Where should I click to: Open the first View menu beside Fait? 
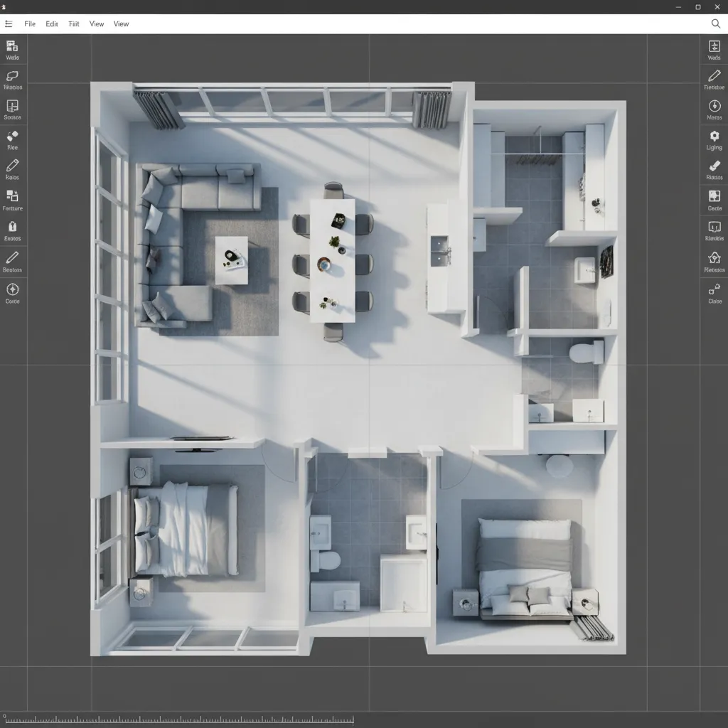pyautogui.click(x=97, y=23)
